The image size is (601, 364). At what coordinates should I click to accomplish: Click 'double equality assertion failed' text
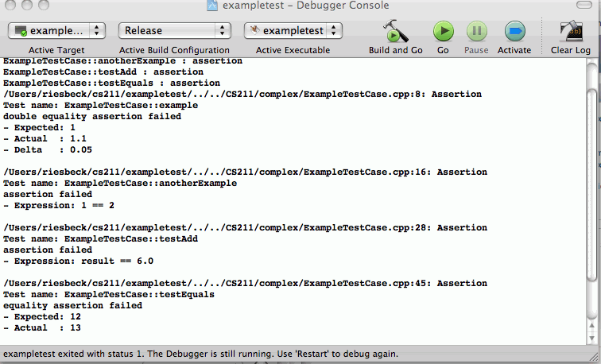click(x=92, y=117)
